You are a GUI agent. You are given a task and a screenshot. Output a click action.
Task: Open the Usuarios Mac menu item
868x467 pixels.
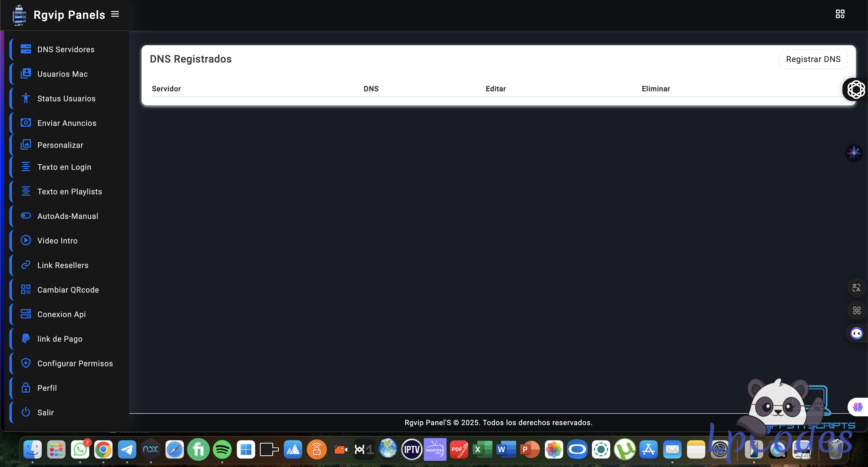pyautogui.click(x=62, y=74)
